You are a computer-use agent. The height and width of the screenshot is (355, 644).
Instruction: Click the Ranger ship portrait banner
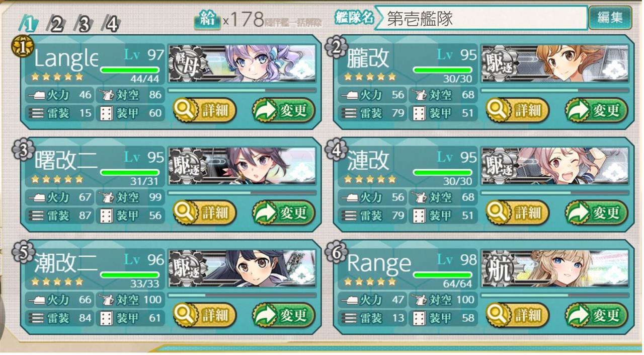pos(555,268)
